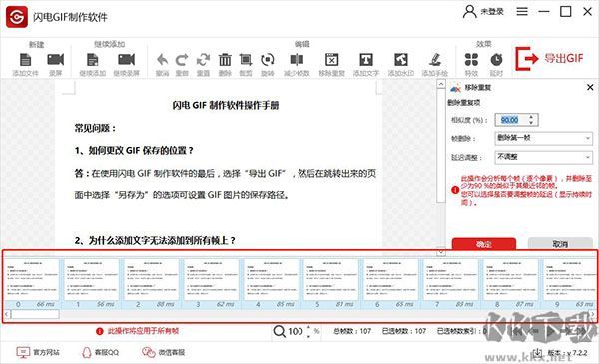The width and height of the screenshot is (599, 364).
Task: Click the 闪电GIF制作软件 app logo
Action: (16, 17)
